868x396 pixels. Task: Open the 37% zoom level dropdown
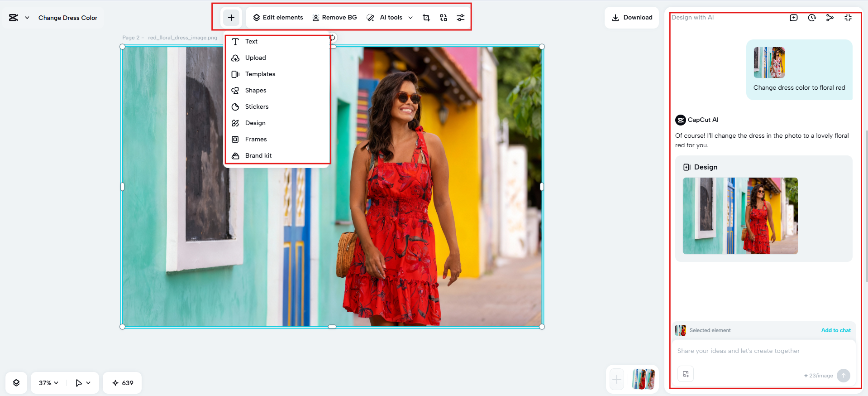click(48, 383)
